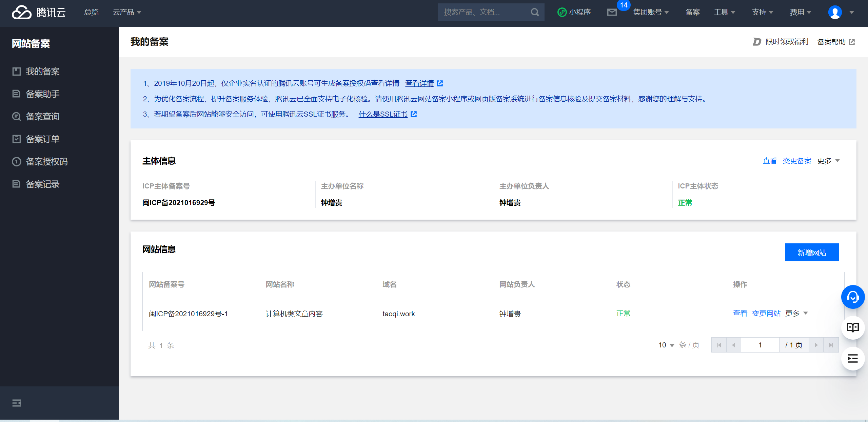Image resolution: width=868 pixels, height=422 pixels.
Task: Open the 什么是SSL证书 link
Action: pyautogui.click(x=383, y=115)
